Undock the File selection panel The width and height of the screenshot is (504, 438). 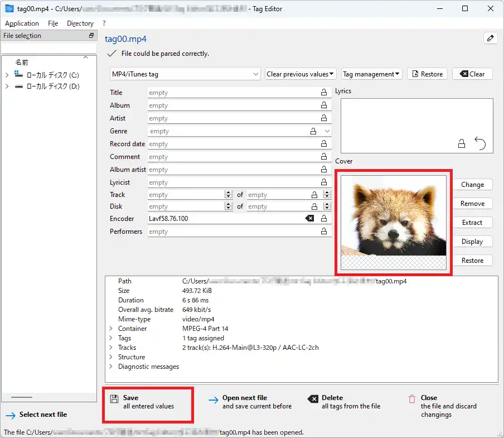91,36
